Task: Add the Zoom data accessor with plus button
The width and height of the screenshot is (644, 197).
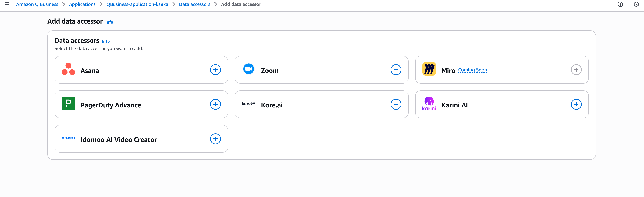Action: (396, 70)
